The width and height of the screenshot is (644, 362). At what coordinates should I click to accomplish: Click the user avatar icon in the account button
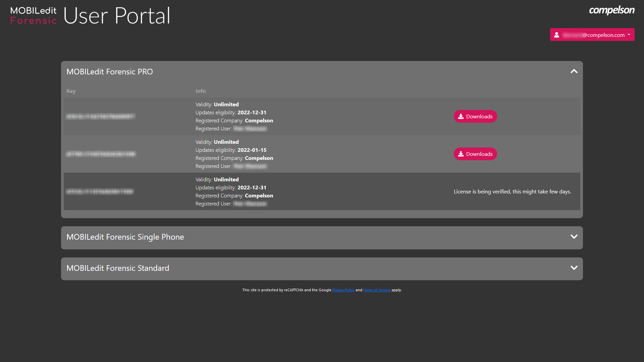pos(556,35)
